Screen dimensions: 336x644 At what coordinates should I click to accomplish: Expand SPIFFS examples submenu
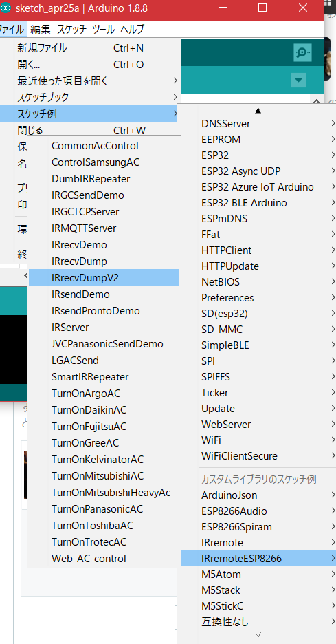point(258,376)
